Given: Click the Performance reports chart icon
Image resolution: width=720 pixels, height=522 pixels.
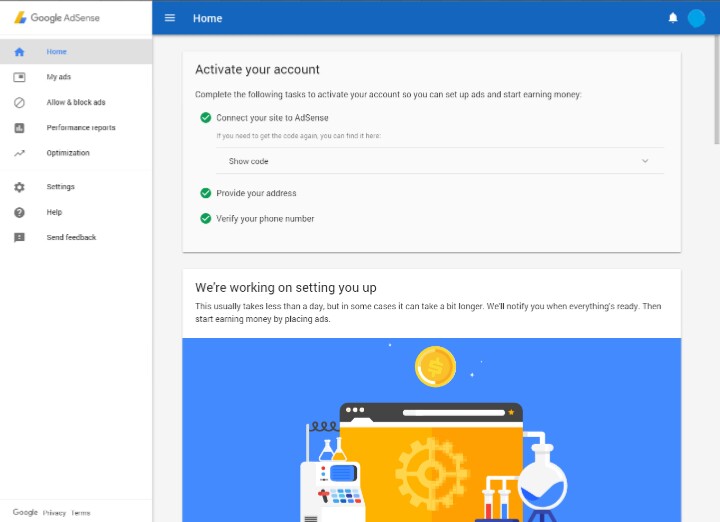Looking at the screenshot, I should 19,128.
